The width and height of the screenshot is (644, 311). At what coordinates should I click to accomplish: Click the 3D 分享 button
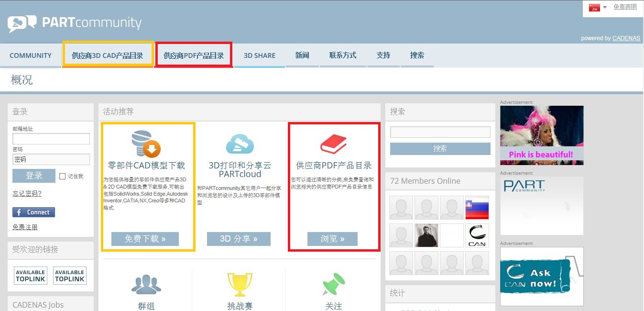click(x=239, y=239)
